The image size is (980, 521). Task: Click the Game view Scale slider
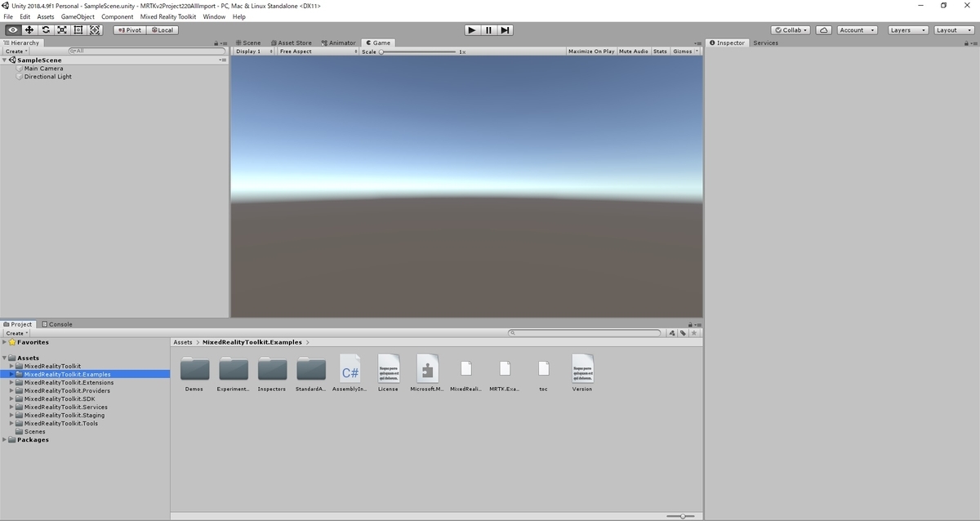[x=417, y=51]
